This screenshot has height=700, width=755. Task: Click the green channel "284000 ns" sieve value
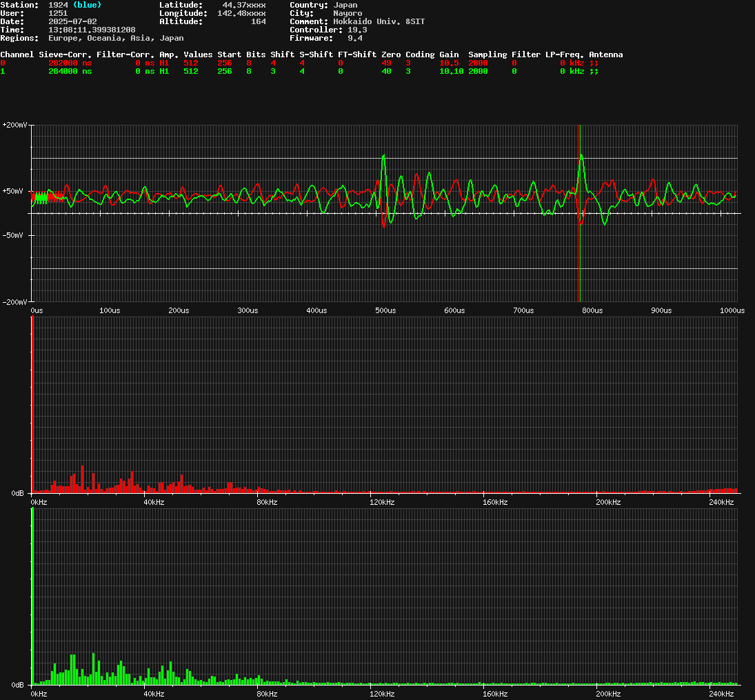click(x=70, y=71)
